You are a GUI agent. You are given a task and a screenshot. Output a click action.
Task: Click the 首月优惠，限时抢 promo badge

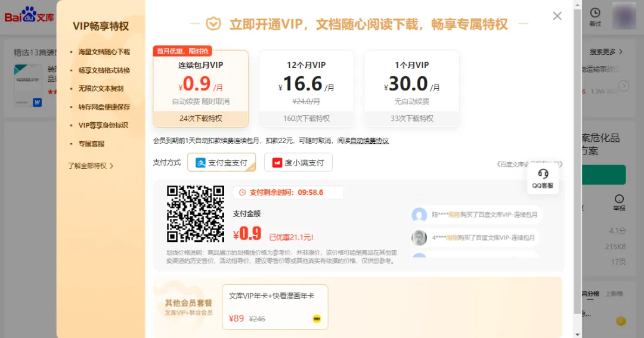click(x=182, y=51)
